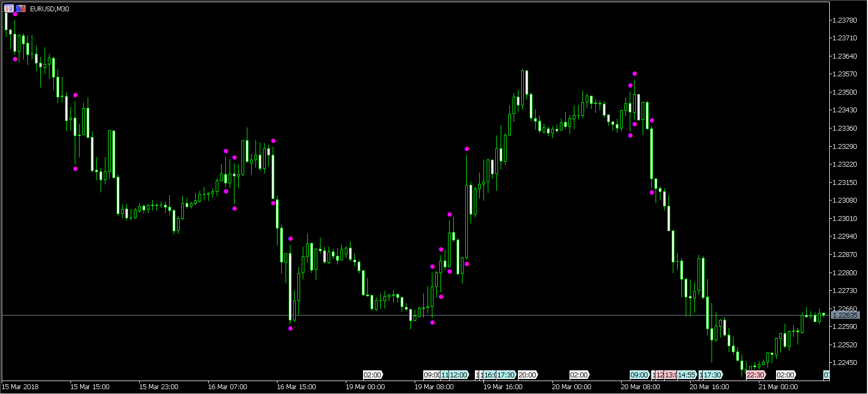
Task: Select the 1.22635 current price label
Action: pos(845,315)
